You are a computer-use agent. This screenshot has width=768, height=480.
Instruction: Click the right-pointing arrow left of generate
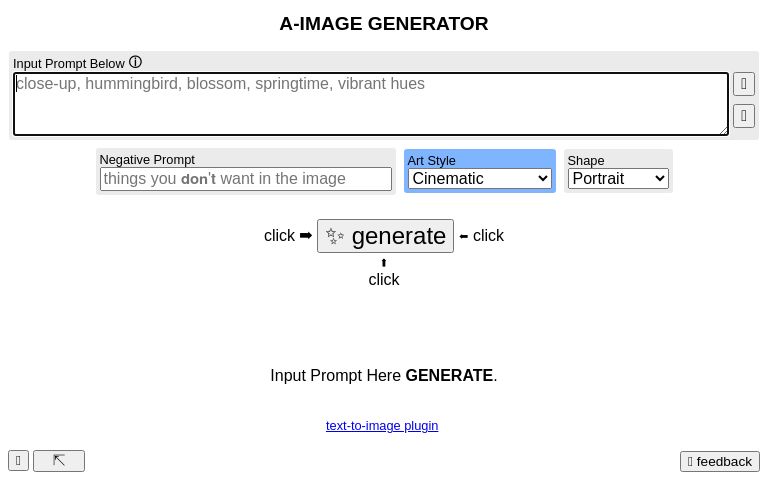coord(306,236)
